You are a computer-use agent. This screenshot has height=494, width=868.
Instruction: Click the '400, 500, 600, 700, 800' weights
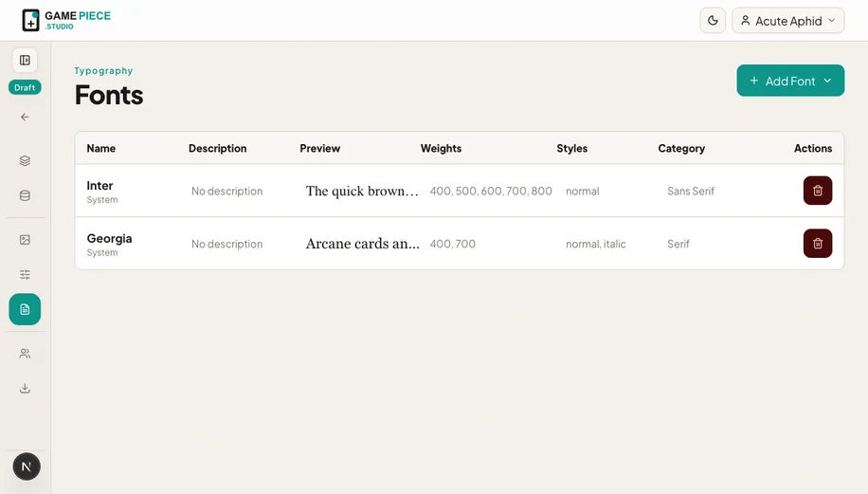(491, 192)
